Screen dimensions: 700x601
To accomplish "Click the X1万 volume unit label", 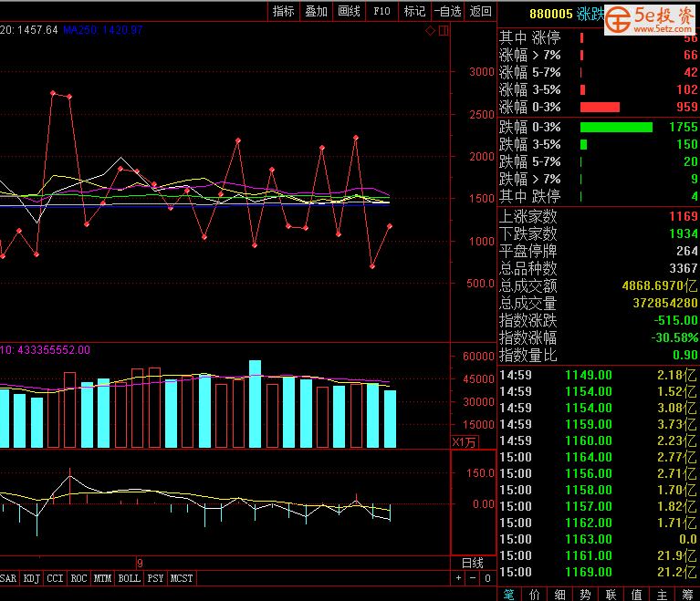I will tap(465, 442).
